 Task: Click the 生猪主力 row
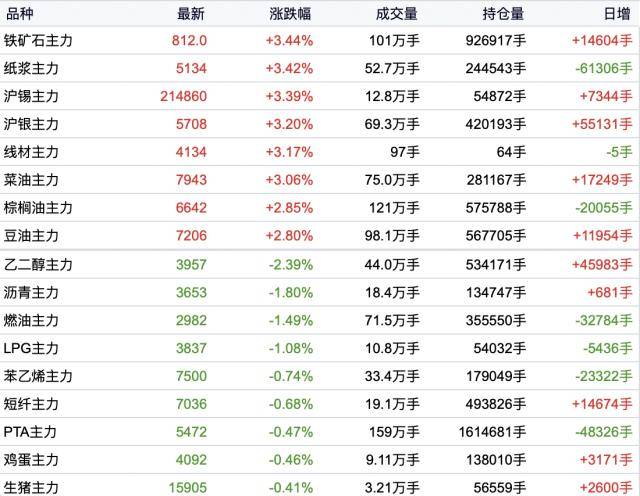pyautogui.click(x=320, y=486)
